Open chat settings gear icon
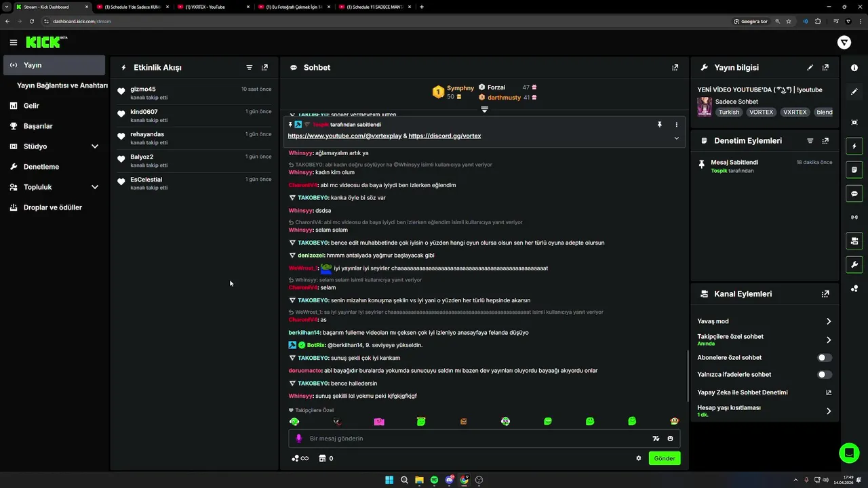The image size is (868, 488). [639, 458]
